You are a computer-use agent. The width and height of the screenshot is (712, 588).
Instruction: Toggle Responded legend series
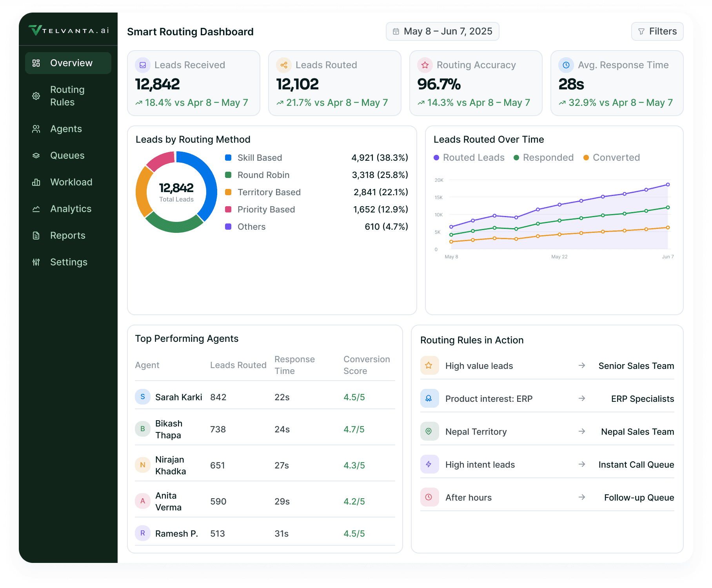click(544, 158)
